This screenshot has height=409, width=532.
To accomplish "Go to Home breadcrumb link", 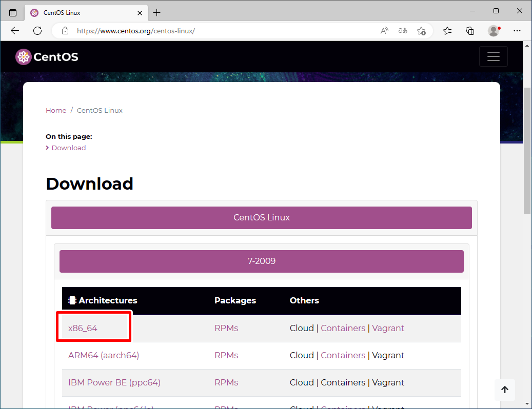I will (x=56, y=111).
